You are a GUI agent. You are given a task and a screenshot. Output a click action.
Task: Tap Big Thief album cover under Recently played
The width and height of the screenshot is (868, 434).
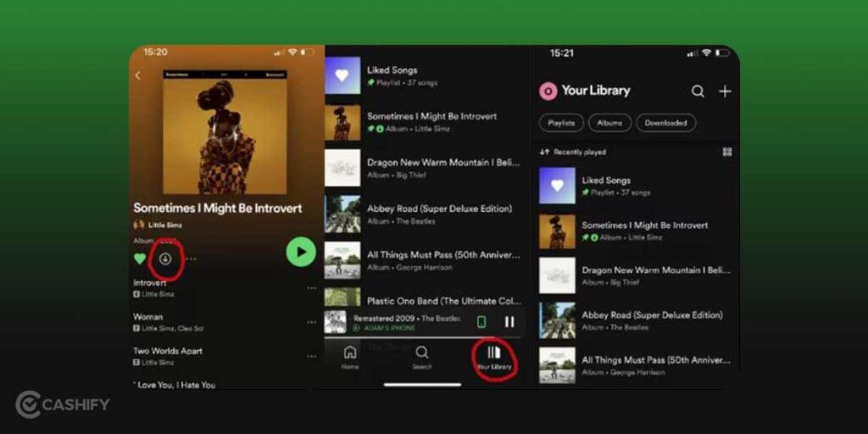pyautogui.click(x=558, y=275)
